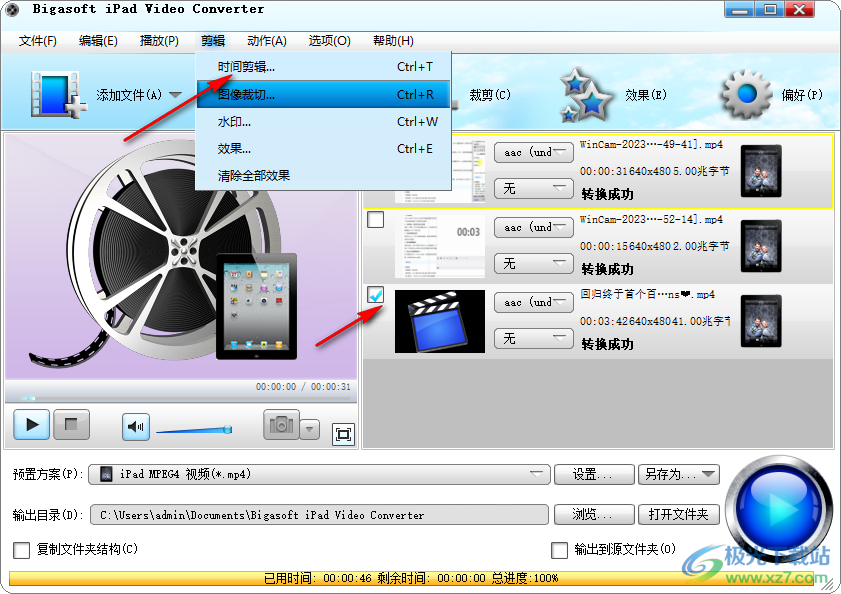
Task: Click the app icon in title bar
Action: click(12, 9)
